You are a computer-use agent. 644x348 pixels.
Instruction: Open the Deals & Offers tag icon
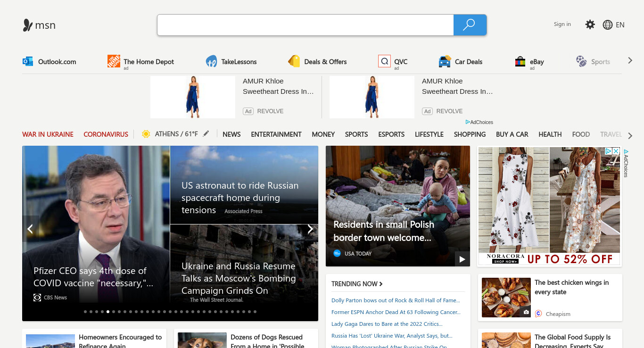[294, 61]
